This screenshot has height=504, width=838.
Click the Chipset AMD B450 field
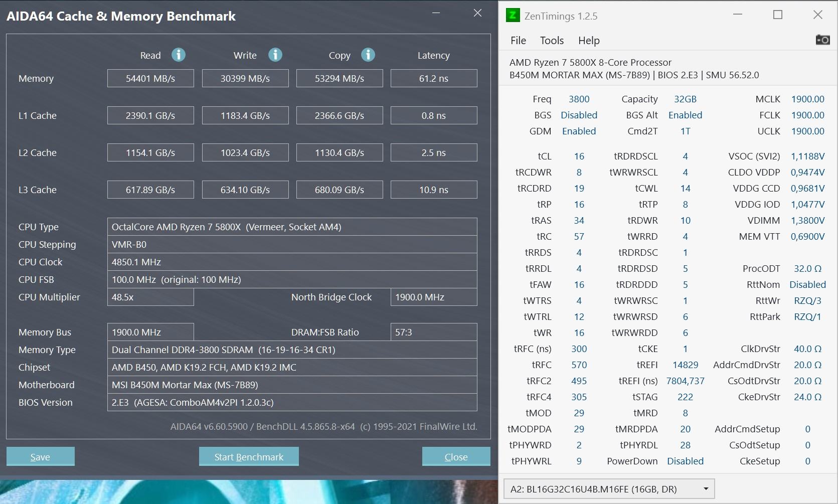point(292,367)
